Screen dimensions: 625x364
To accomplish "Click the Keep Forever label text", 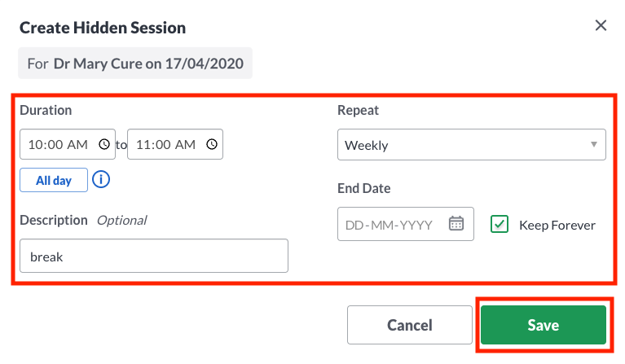I will tap(557, 226).
